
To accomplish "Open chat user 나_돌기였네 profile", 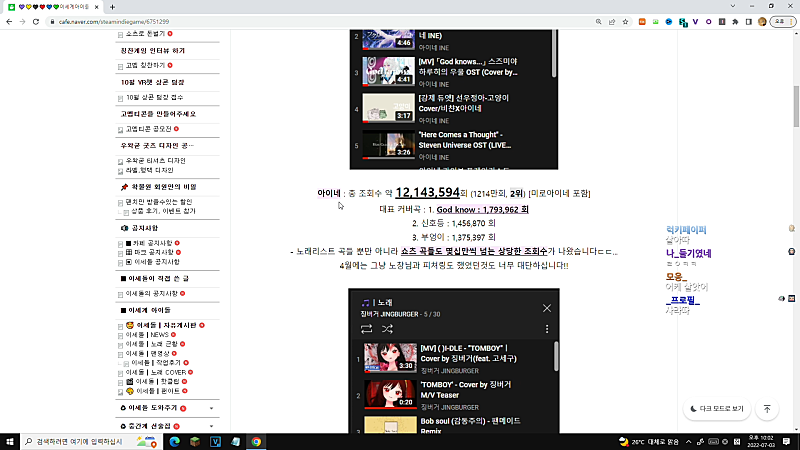I will (688, 253).
